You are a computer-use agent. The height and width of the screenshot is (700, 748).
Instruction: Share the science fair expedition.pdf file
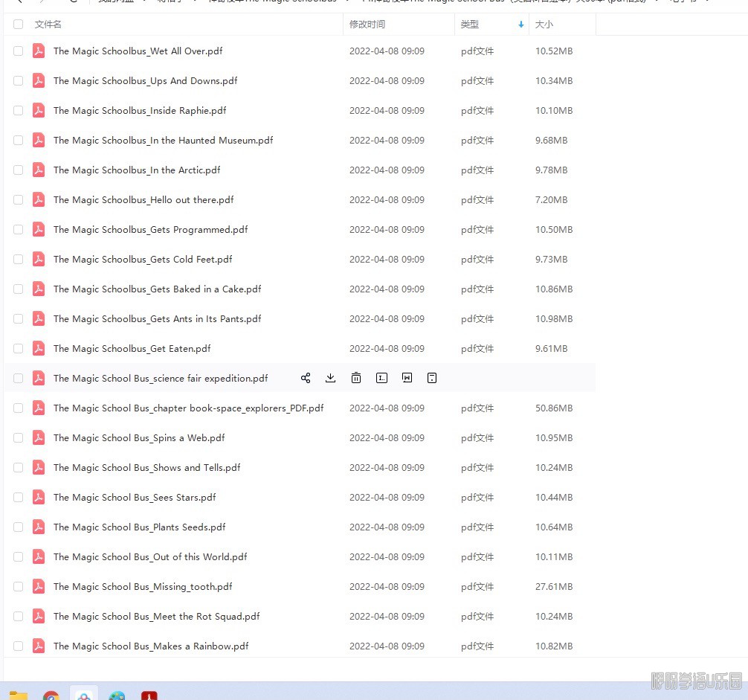(306, 378)
